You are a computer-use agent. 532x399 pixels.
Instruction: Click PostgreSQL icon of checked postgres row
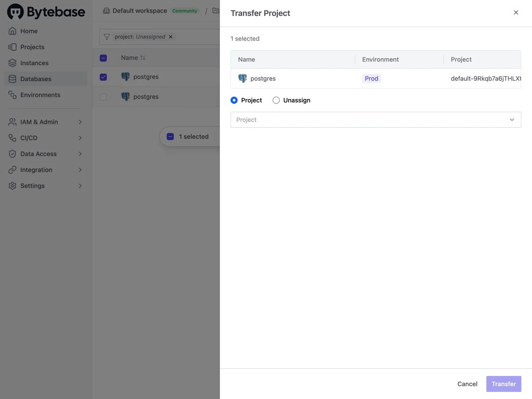point(125,77)
